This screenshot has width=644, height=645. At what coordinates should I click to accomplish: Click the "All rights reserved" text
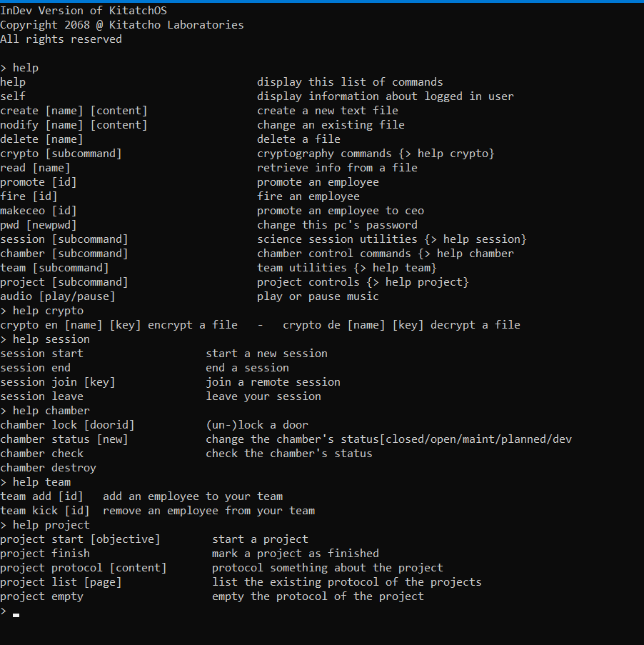pos(61,39)
